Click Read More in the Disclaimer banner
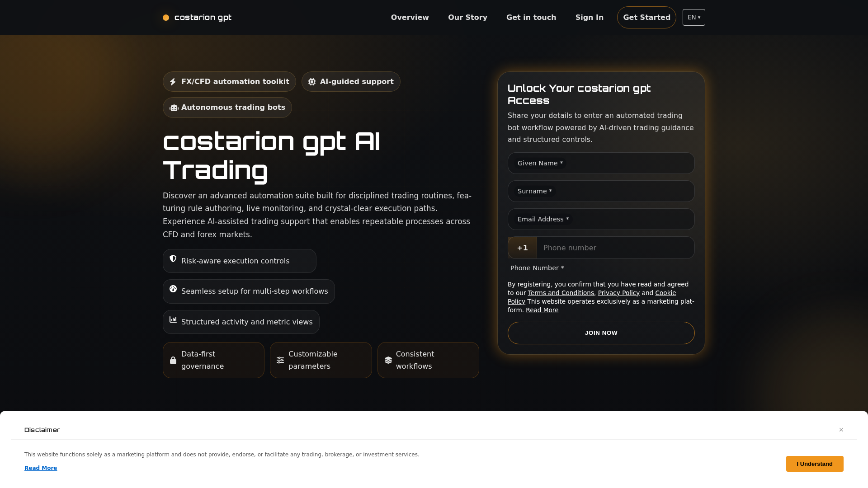The height and width of the screenshot is (488, 868). pyautogui.click(x=41, y=468)
